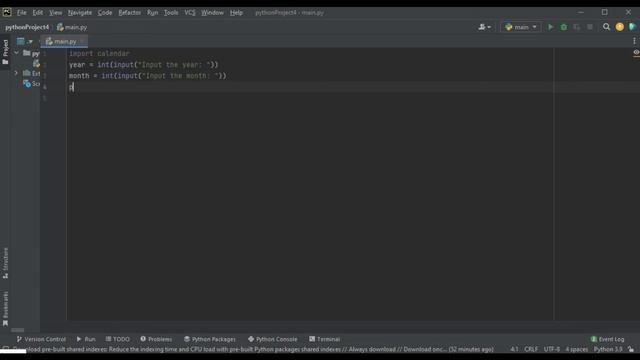Click the JetBrains Toolbox icon in toolbar
Viewport: 640px width, 360px height.
pyautogui.click(x=633, y=27)
